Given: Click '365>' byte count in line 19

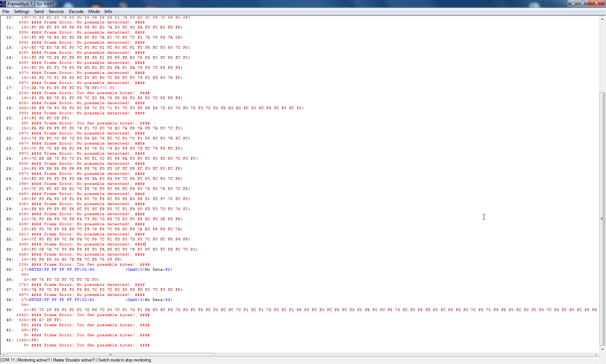Looking at the screenshot, I should (24, 108).
